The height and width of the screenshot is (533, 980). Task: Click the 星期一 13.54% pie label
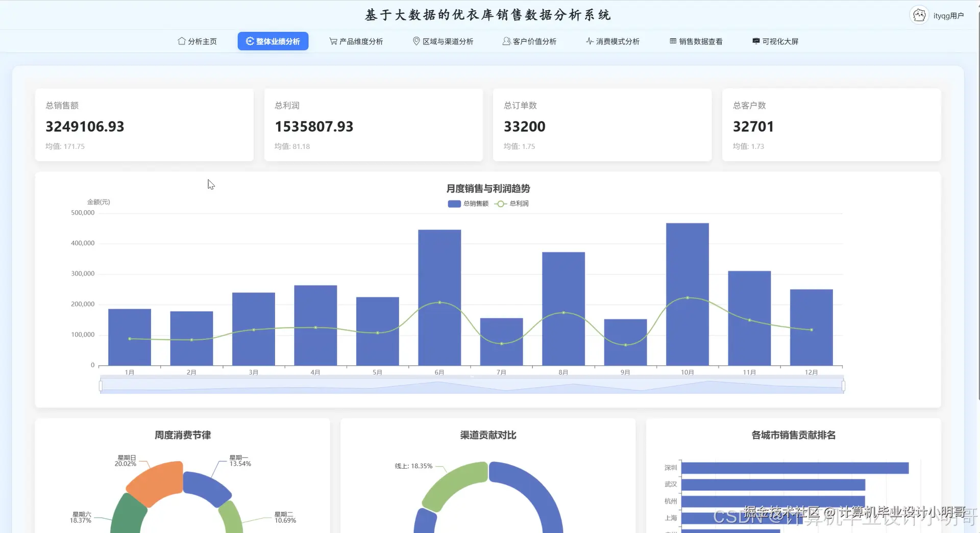point(240,461)
